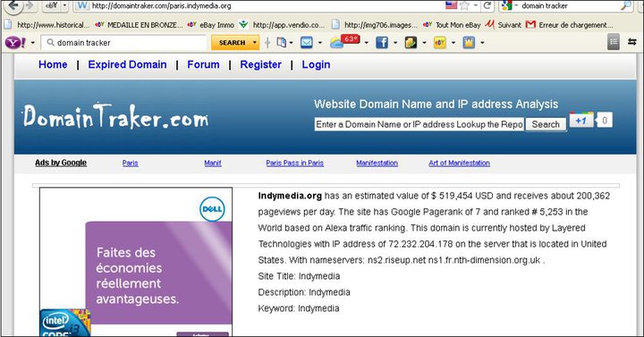Open the Expired Domain menu link
Viewport: 644px width, 337px height.
pos(127,64)
